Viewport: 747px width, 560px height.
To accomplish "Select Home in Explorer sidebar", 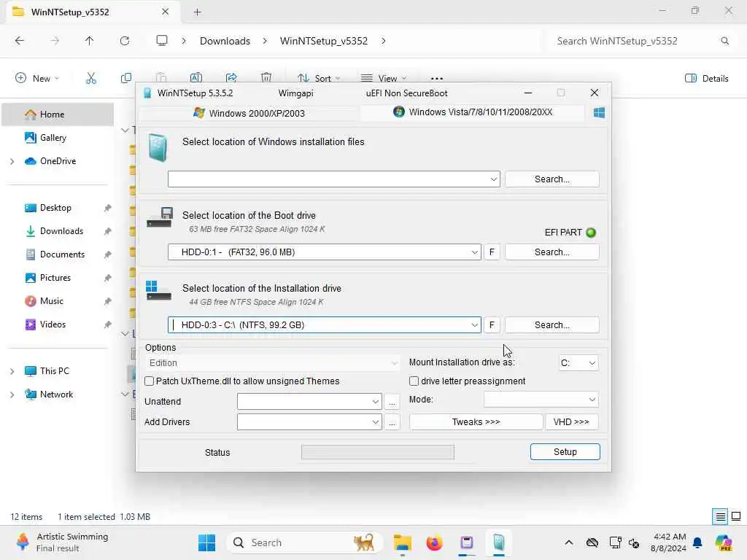I will [x=58, y=114].
